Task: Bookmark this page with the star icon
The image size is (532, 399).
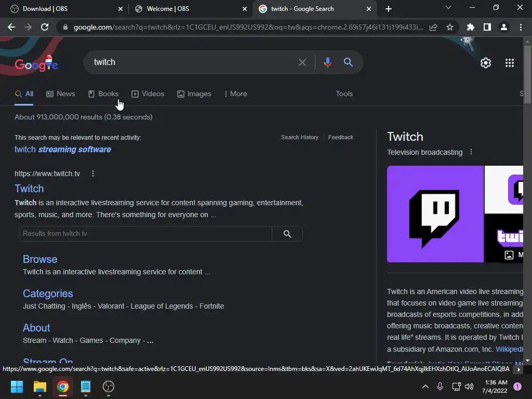Action: tap(450, 27)
